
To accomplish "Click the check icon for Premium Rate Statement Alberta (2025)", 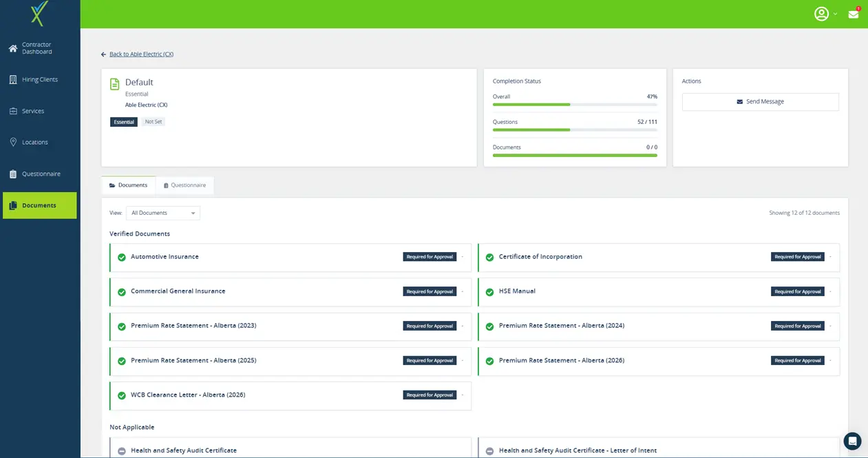I will [122, 361].
